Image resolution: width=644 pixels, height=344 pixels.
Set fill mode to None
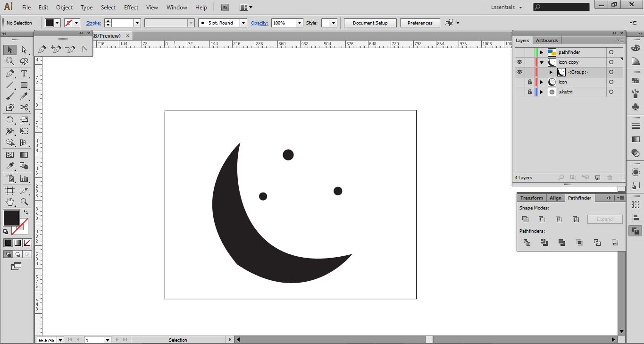(x=27, y=243)
